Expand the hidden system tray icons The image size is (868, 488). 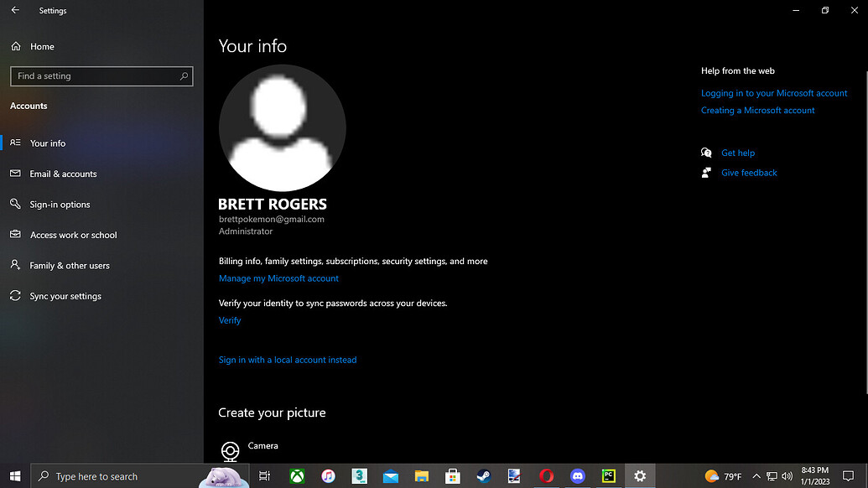[x=756, y=476]
